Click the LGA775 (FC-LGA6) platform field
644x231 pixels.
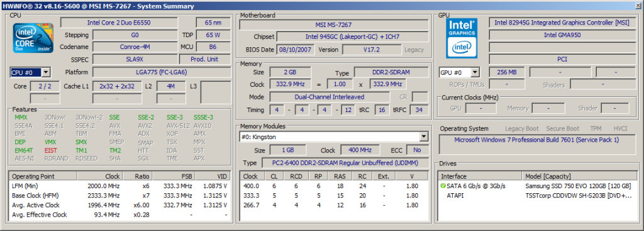(162, 72)
